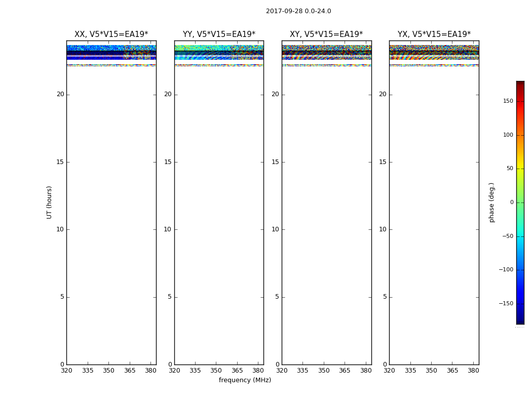Click the 15 hour tick of YY plot

pos(168,162)
